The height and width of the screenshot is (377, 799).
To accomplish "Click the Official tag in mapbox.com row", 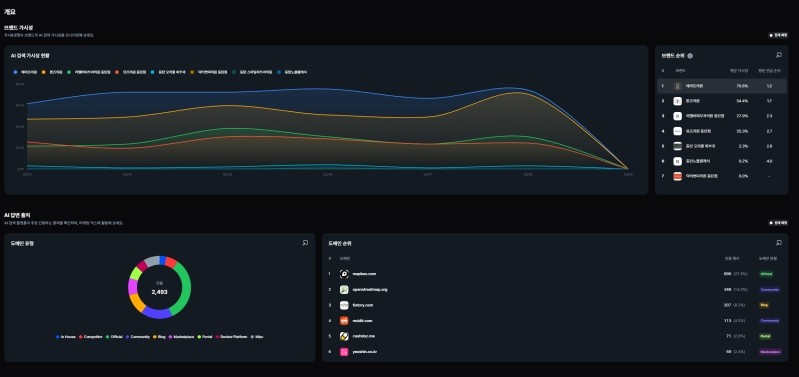I will point(766,274).
